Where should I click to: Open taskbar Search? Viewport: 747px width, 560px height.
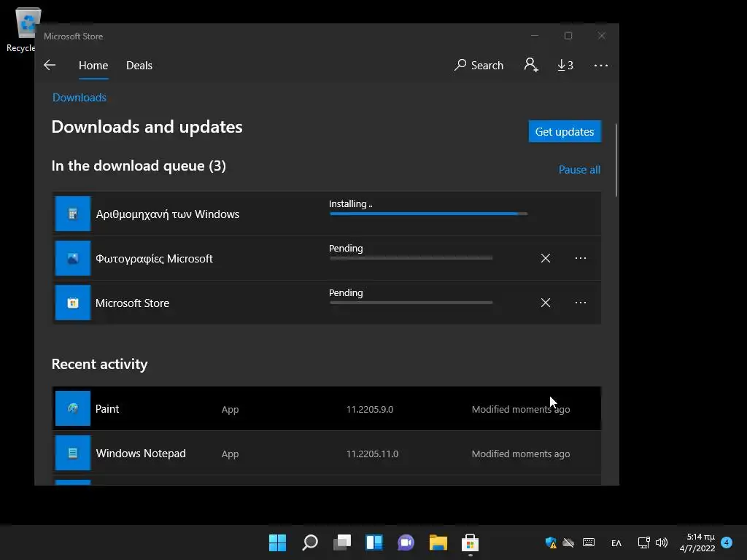tap(310, 542)
